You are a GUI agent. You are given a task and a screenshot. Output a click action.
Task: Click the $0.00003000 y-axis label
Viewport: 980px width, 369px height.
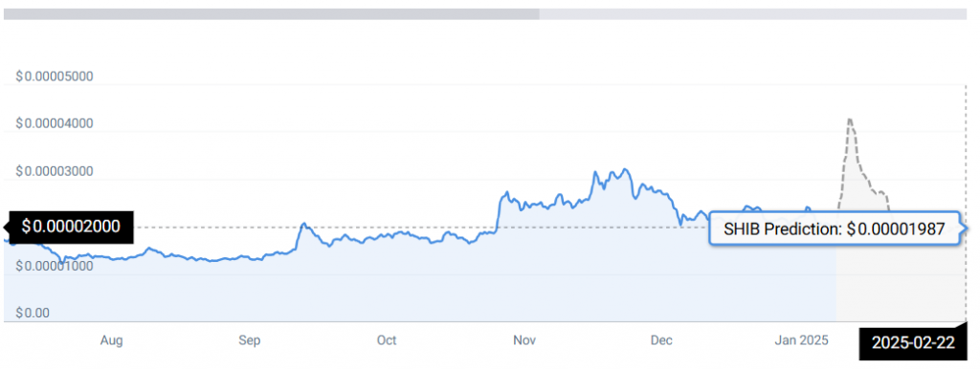(55, 171)
